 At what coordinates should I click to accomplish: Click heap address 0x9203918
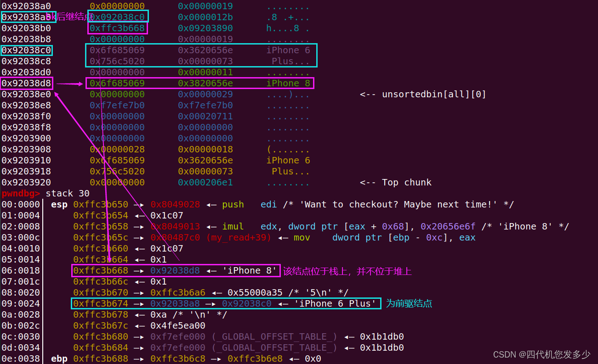pyautogui.click(x=27, y=171)
